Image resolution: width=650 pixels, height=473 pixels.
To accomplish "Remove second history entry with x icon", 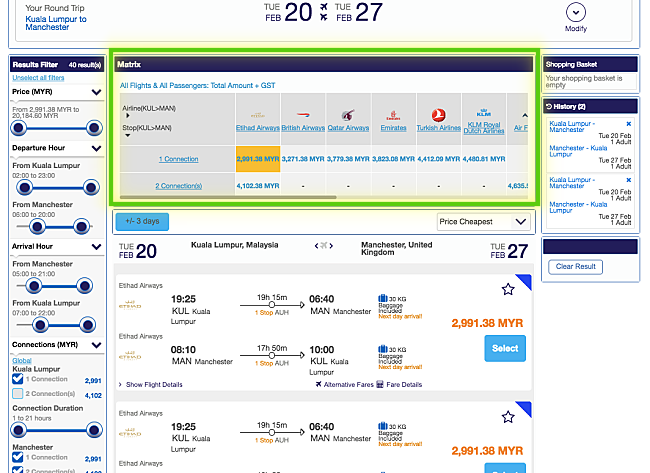I will (628, 180).
